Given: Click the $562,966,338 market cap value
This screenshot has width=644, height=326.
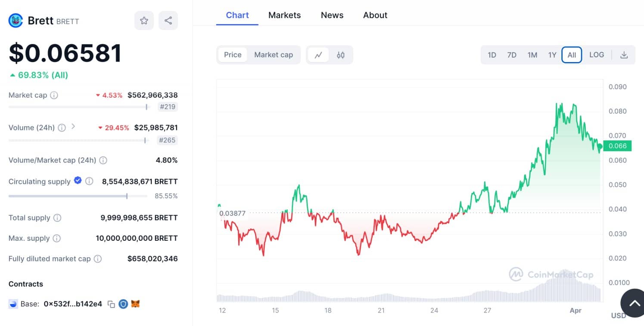Looking at the screenshot, I should [152, 95].
